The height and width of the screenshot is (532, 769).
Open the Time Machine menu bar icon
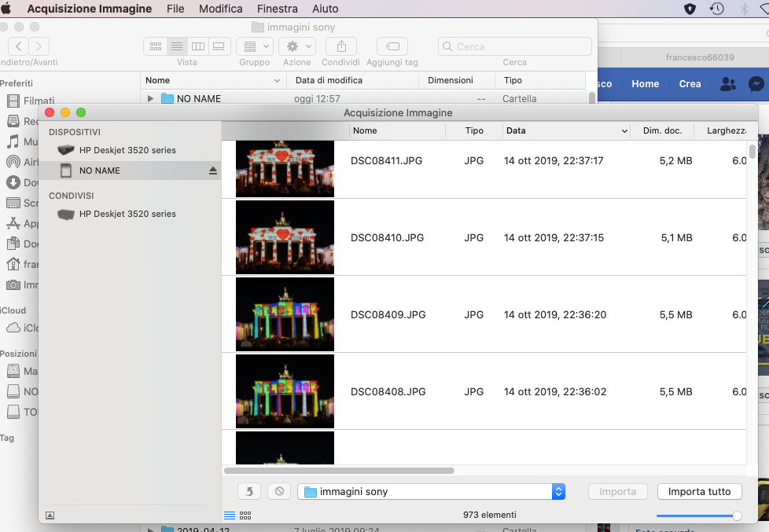(716, 9)
